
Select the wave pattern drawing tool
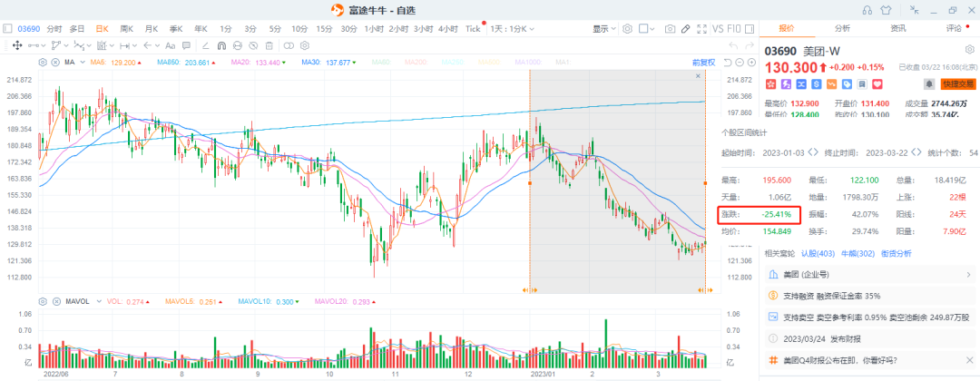pyautogui.click(x=79, y=45)
